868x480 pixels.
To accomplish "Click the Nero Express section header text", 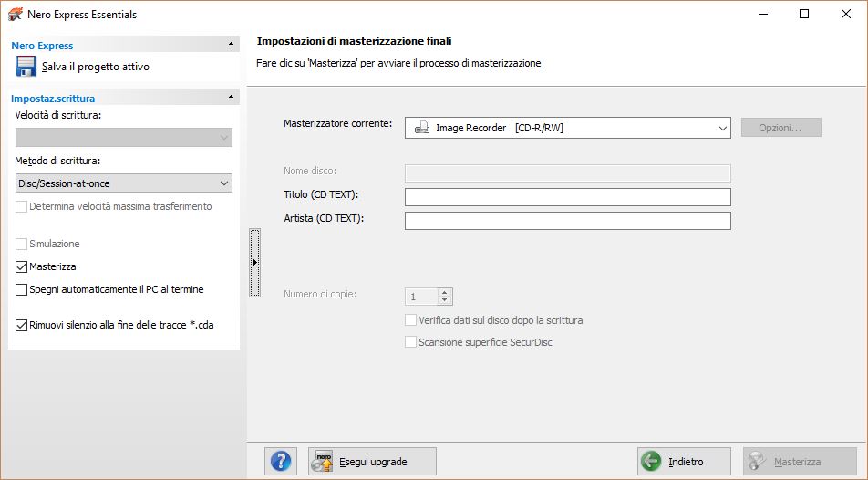I will (x=42, y=46).
